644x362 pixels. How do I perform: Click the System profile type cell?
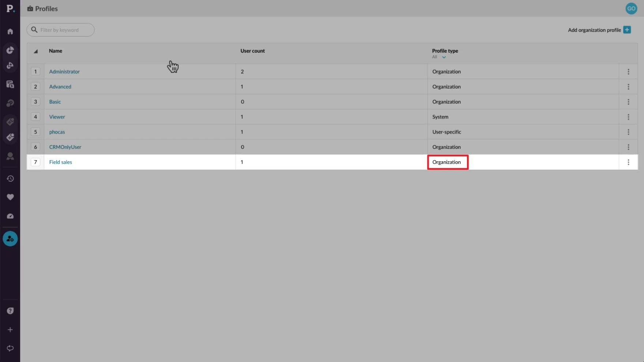pyautogui.click(x=440, y=117)
